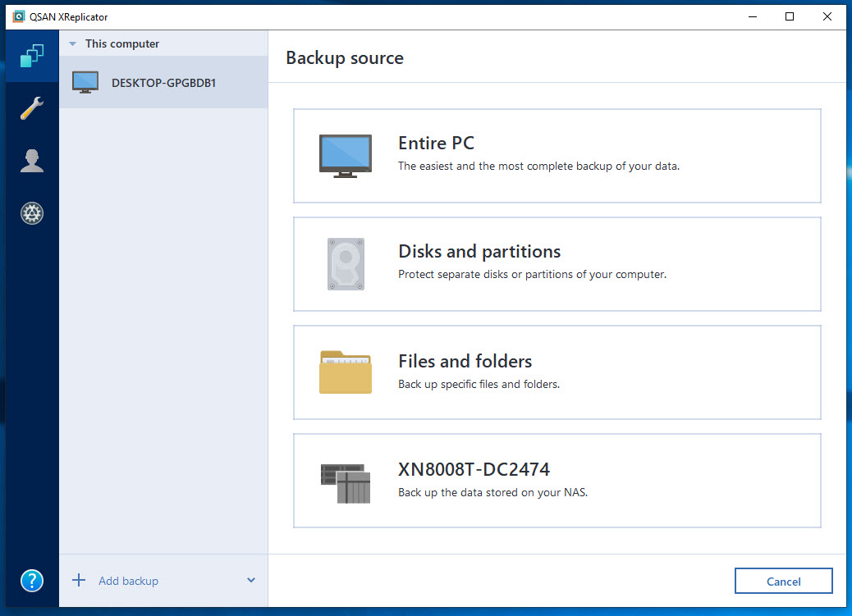This screenshot has width=852, height=616.
Task: Click the NAS device icon
Action: tap(346, 483)
